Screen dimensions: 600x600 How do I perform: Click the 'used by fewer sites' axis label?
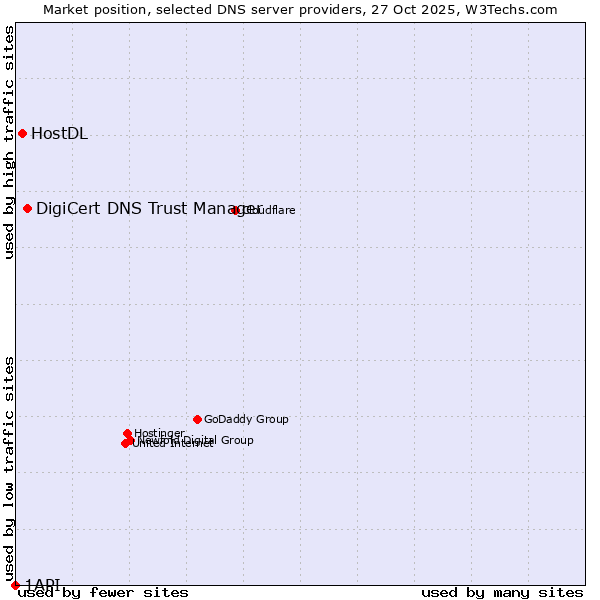coord(103,592)
